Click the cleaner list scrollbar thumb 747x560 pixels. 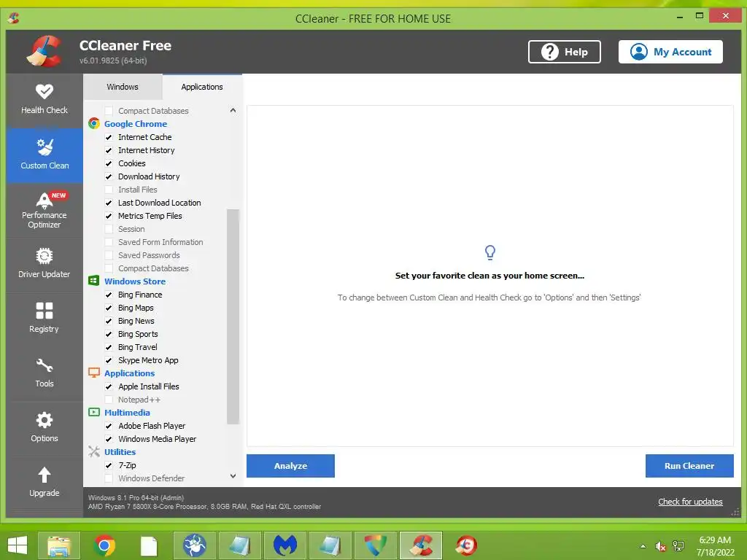pyautogui.click(x=233, y=316)
